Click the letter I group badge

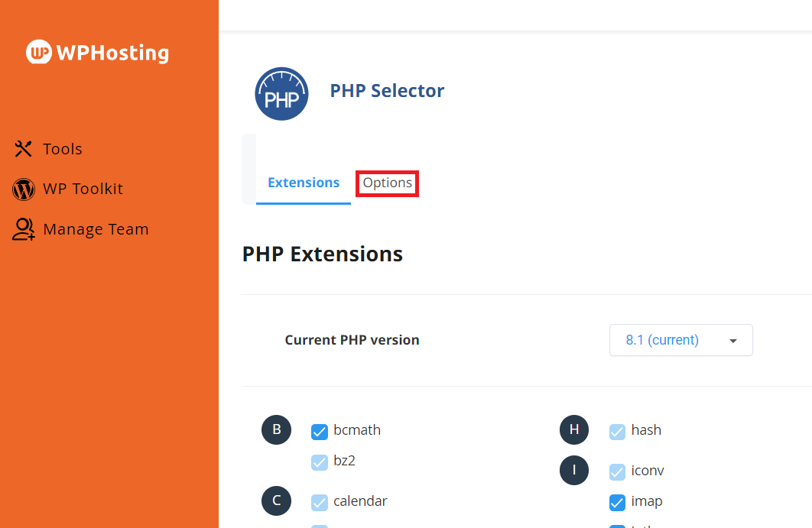574,470
